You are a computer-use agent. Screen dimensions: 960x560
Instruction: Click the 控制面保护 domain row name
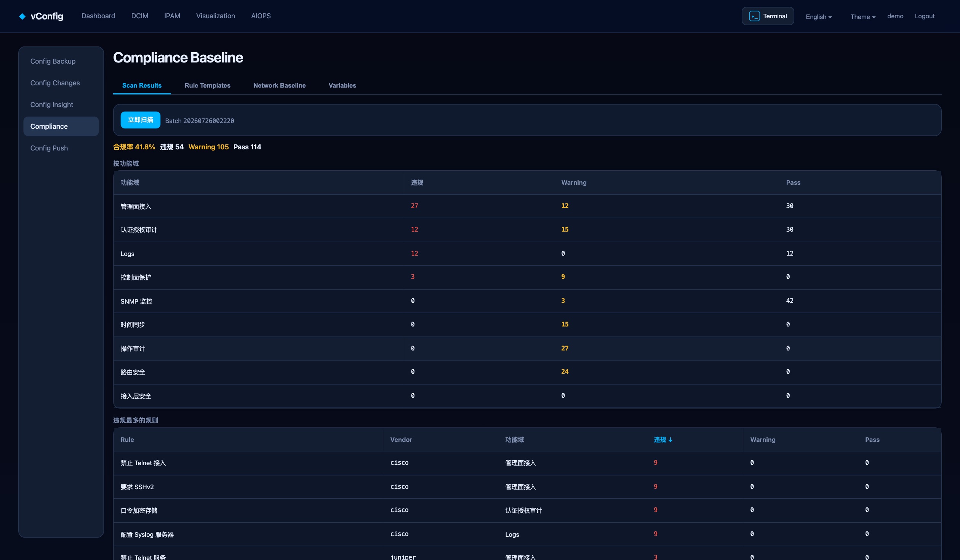(x=136, y=277)
